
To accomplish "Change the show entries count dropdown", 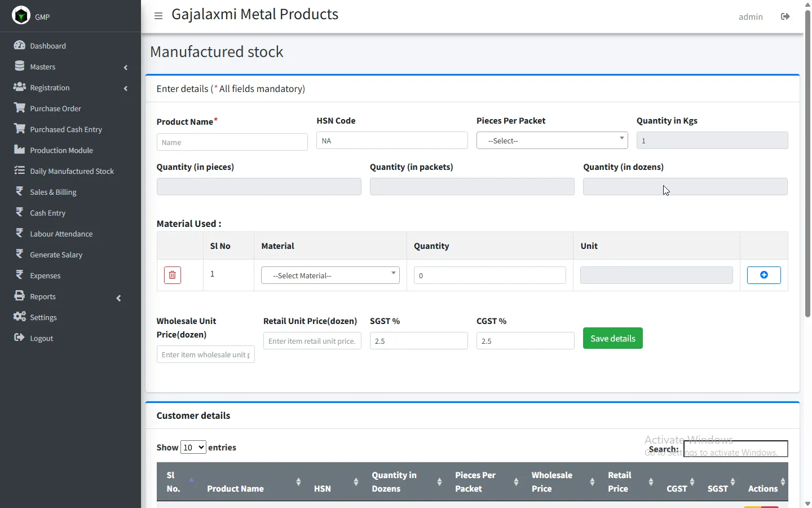I will 193,448.
